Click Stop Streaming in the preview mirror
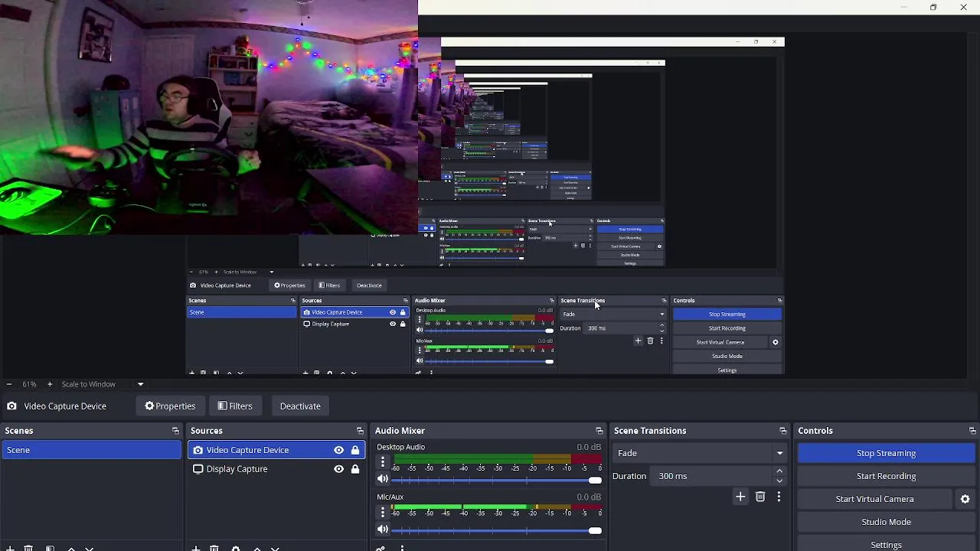Image resolution: width=980 pixels, height=551 pixels. coord(727,315)
